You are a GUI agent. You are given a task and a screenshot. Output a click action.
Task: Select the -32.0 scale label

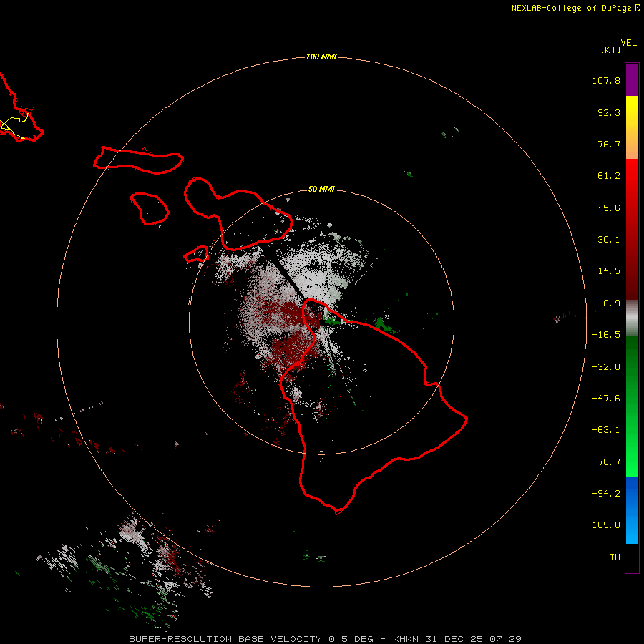click(606, 367)
